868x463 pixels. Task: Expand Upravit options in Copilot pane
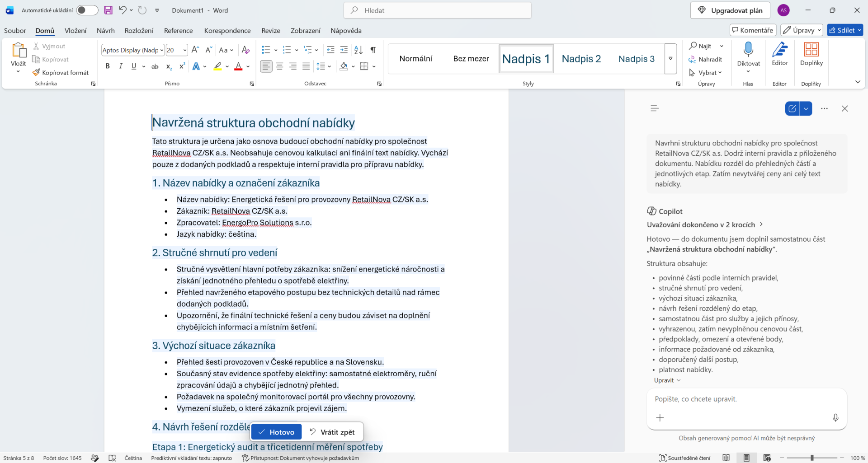(x=667, y=380)
